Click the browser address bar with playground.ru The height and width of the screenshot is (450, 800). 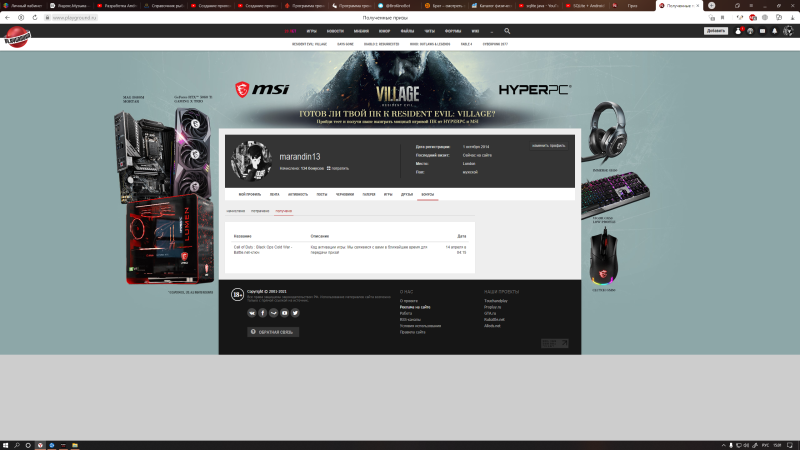[x=74, y=17]
